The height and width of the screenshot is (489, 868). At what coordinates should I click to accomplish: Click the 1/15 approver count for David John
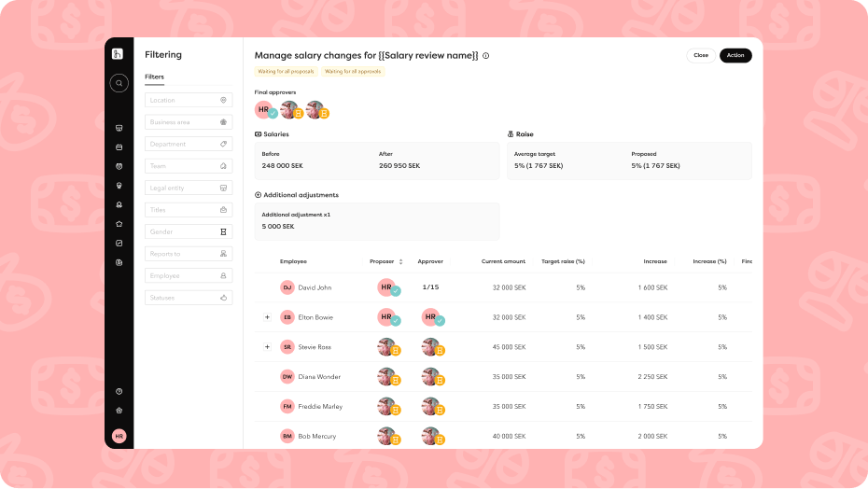[x=430, y=287]
